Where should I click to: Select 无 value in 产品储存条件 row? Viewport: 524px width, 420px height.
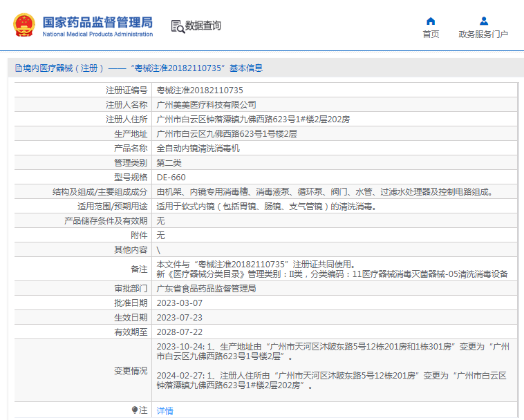point(160,221)
